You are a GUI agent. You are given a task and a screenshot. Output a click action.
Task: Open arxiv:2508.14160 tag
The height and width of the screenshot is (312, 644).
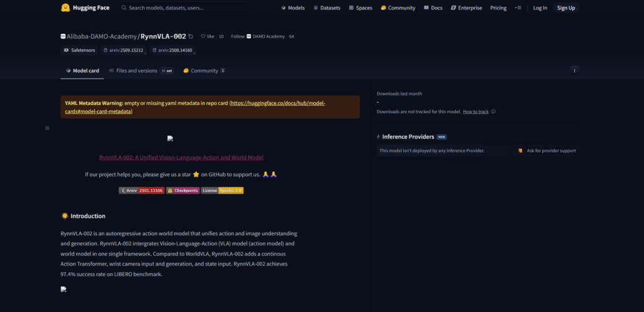172,50
